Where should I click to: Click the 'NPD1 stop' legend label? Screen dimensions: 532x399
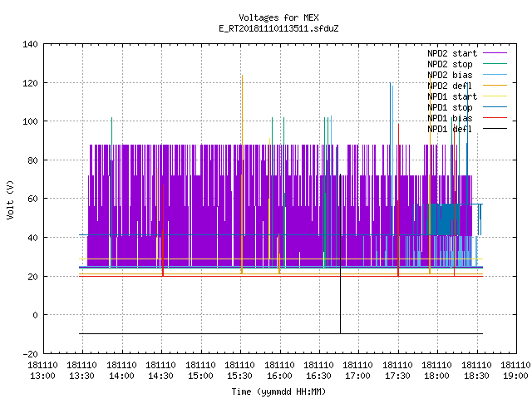[450, 107]
